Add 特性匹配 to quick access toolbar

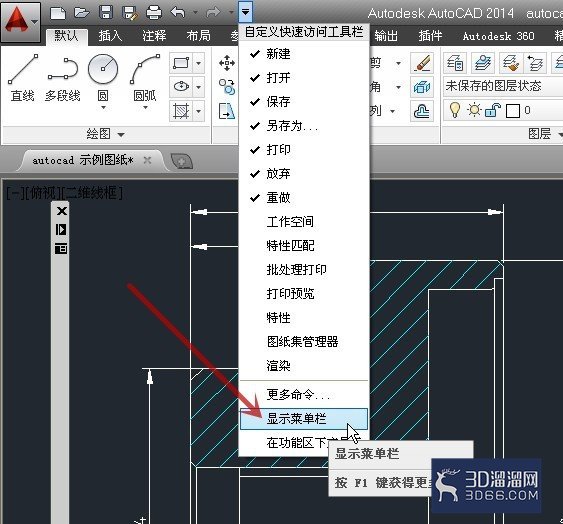tap(304, 246)
